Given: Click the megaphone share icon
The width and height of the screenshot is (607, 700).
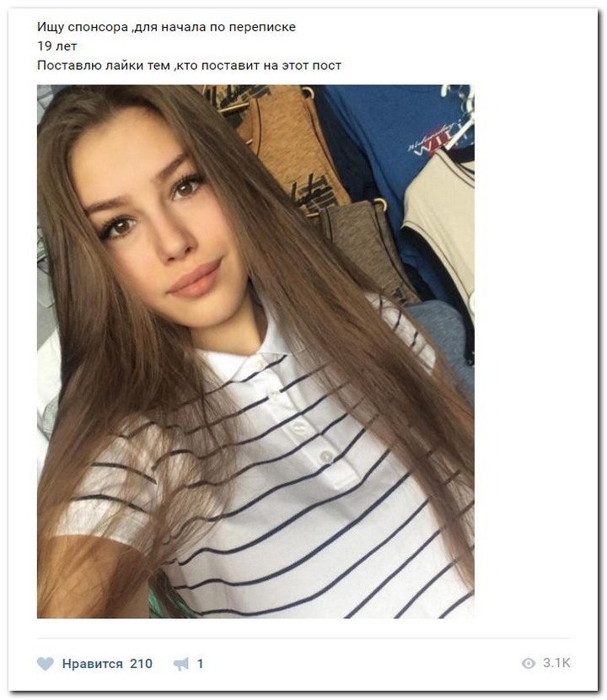Looking at the screenshot, I should point(181,664).
